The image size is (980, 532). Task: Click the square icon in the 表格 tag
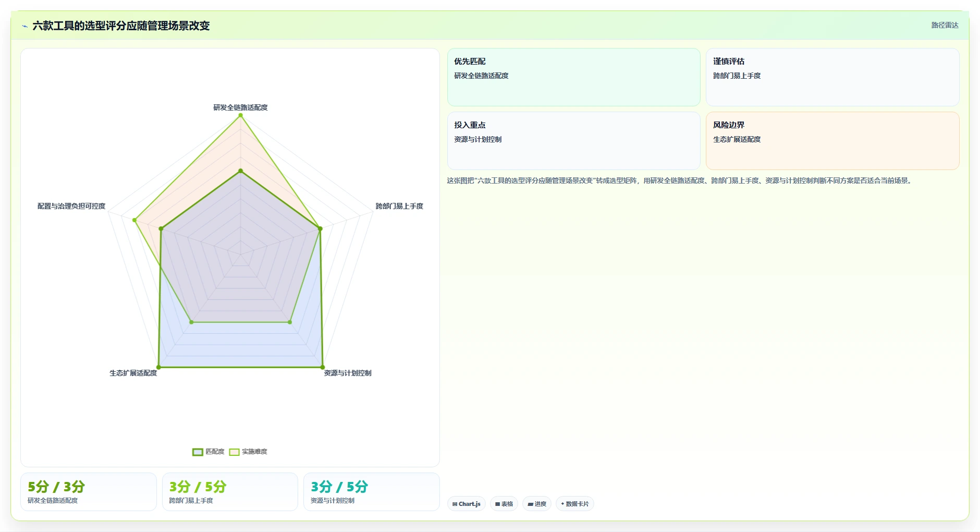pyautogui.click(x=497, y=504)
